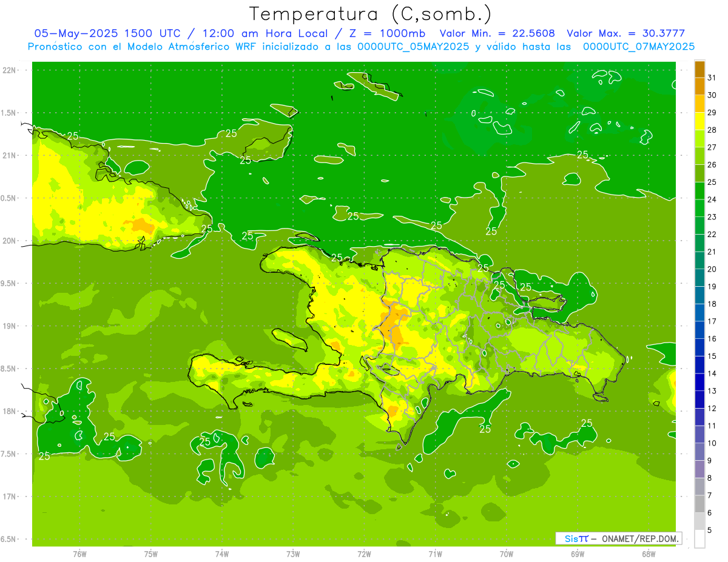Image resolution: width=728 pixels, height=562 pixels.
Task: Pick the dark orange swatch at the colorbar top
Action: [700, 69]
